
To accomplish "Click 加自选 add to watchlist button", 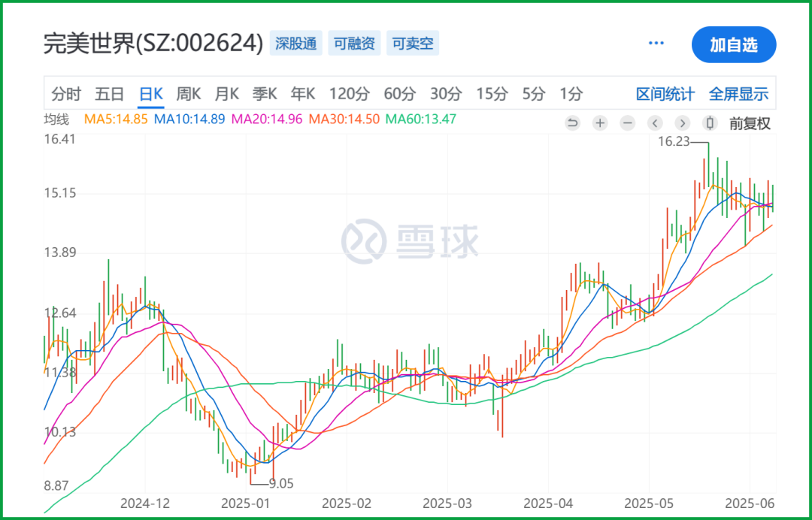I will click(x=734, y=44).
